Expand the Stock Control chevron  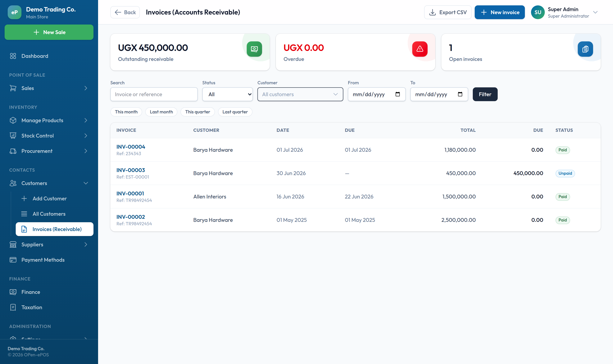86,136
